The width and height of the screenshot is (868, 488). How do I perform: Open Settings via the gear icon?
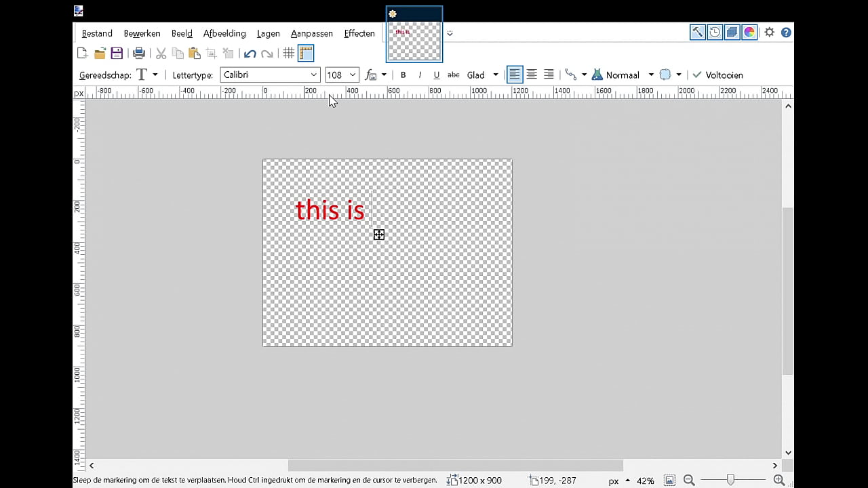770,32
